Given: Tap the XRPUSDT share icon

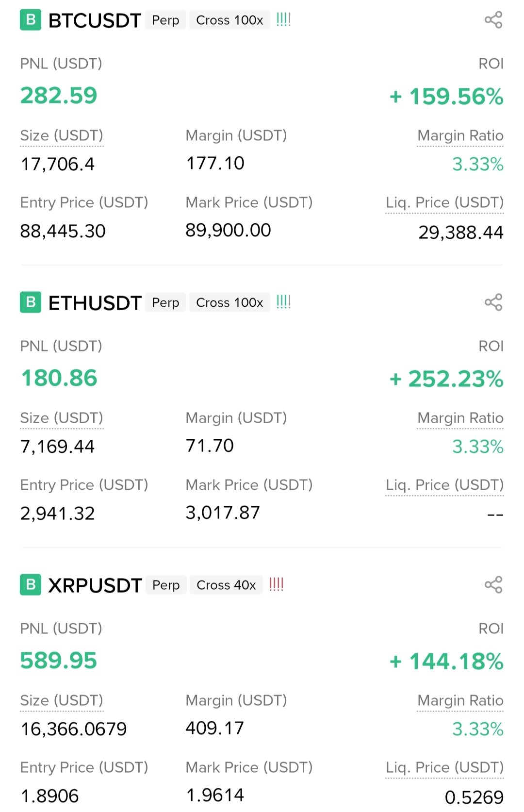Looking at the screenshot, I should [493, 585].
